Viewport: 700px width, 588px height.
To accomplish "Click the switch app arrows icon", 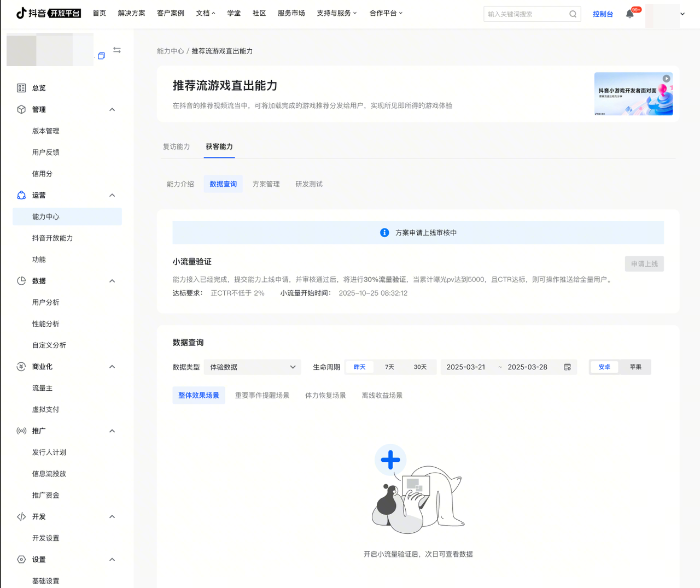I will point(117,50).
